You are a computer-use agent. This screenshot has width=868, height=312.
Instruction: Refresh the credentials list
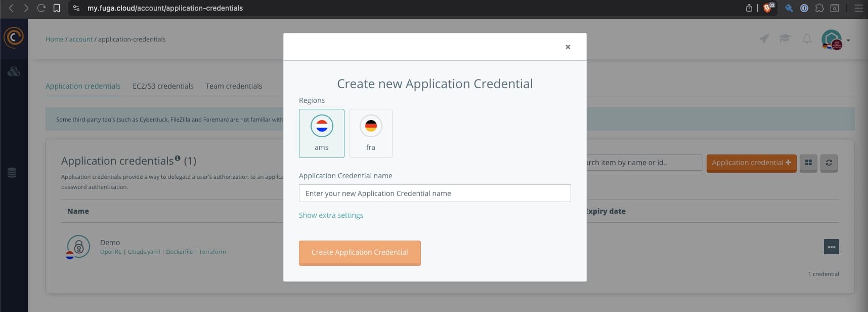pos(829,163)
